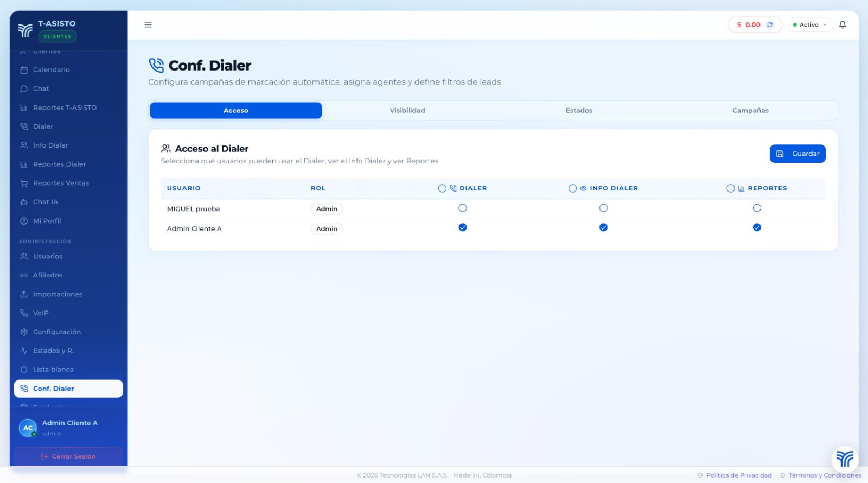Click the Admin Cliente A name in sidebar footer

pyautogui.click(x=70, y=423)
